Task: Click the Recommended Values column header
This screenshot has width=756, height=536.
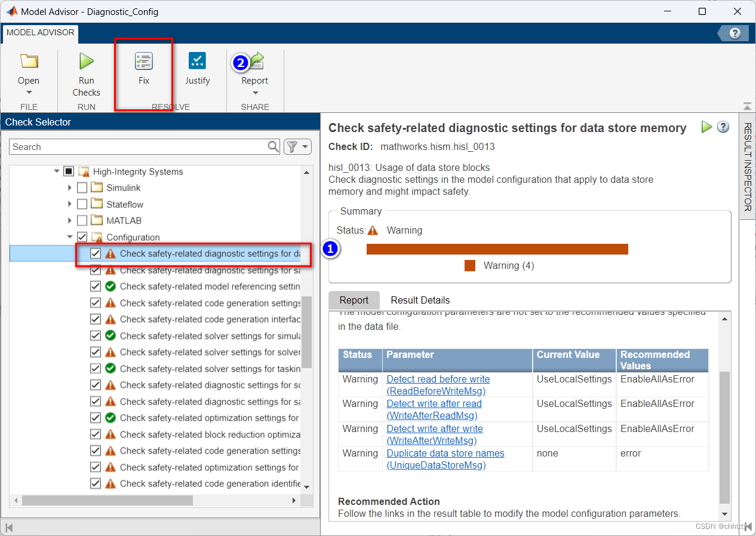Action: pos(662,360)
